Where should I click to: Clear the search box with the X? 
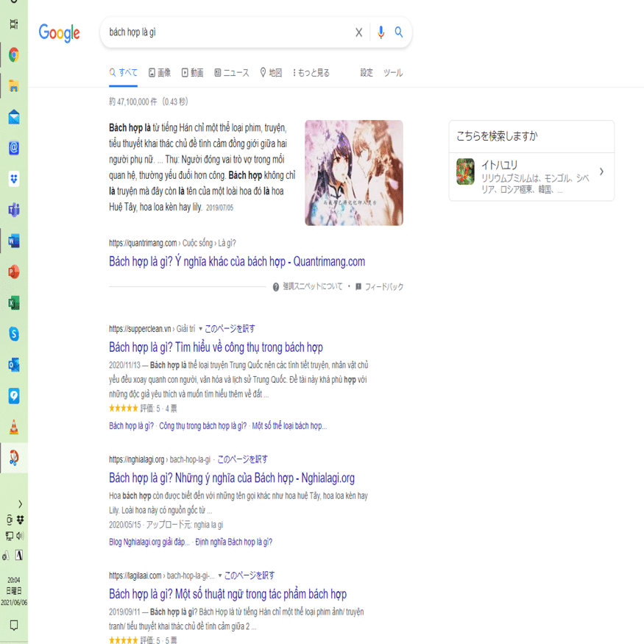coord(358,32)
